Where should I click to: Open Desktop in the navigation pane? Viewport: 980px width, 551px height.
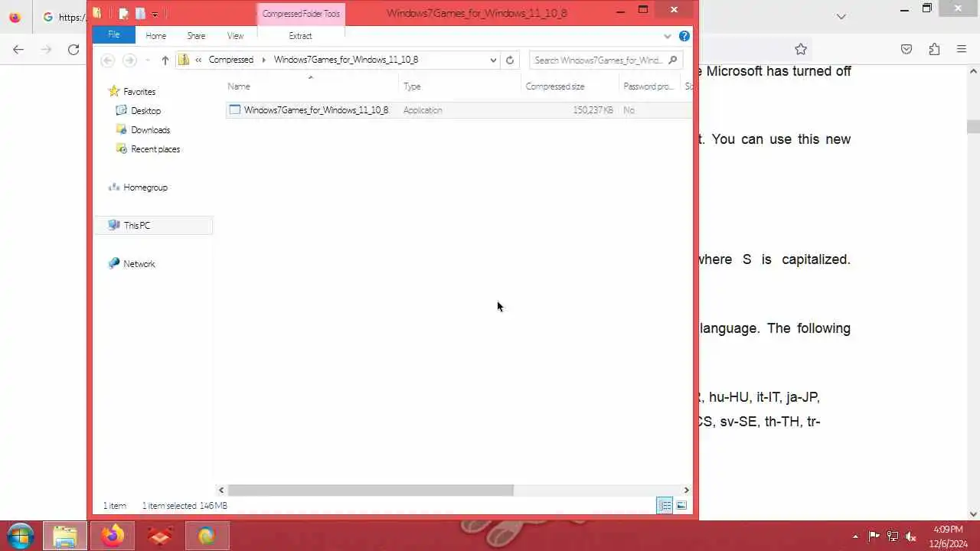pyautogui.click(x=145, y=111)
